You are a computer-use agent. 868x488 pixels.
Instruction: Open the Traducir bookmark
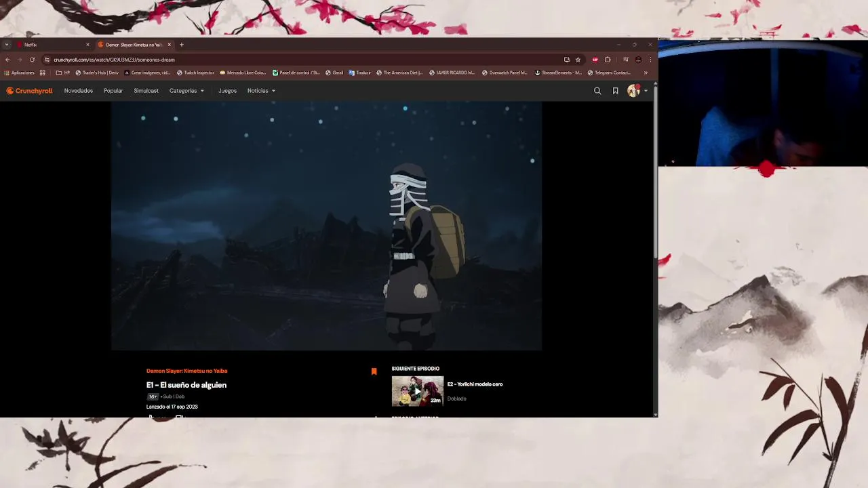point(360,73)
